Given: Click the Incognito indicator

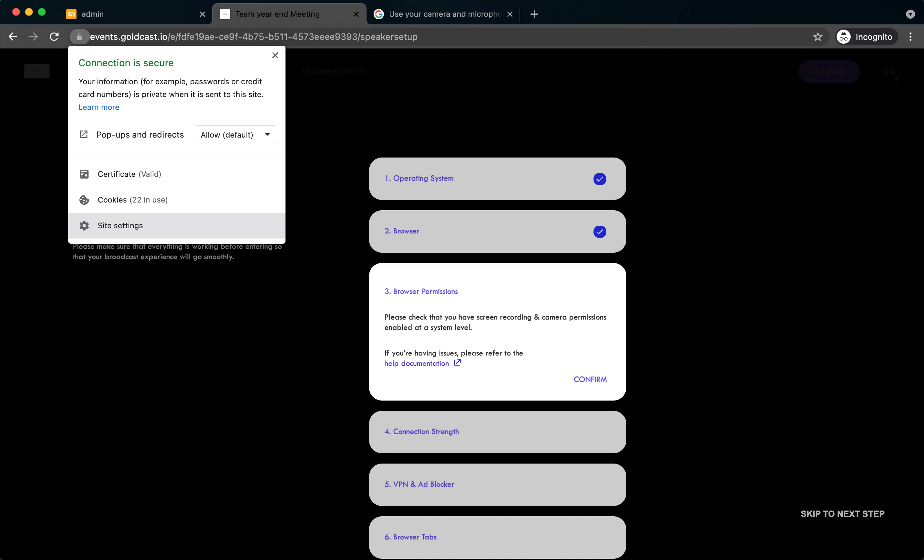Looking at the screenshot, I should pyautogui.click(x=867, y=37).
